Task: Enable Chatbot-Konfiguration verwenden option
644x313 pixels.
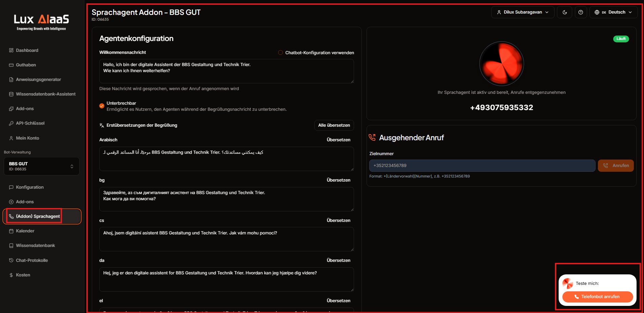Action: coord(281,53)
